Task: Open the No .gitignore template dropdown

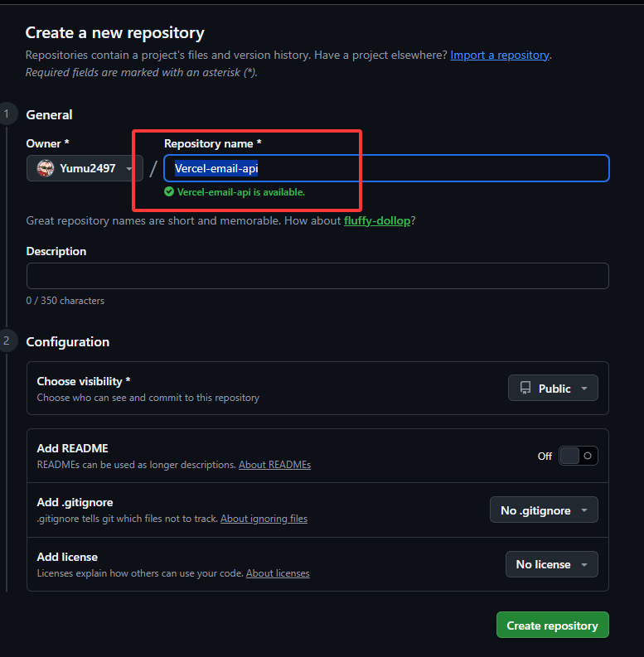Action: pos(543,510)
